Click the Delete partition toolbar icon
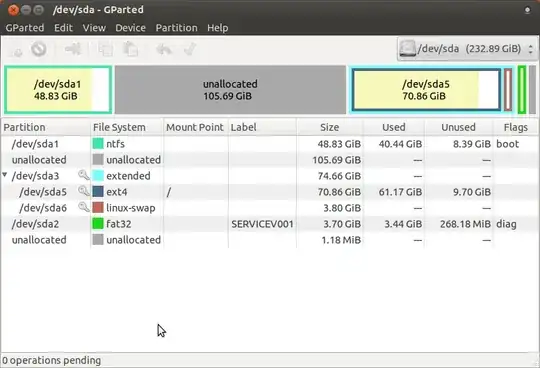 coord(39,49)
